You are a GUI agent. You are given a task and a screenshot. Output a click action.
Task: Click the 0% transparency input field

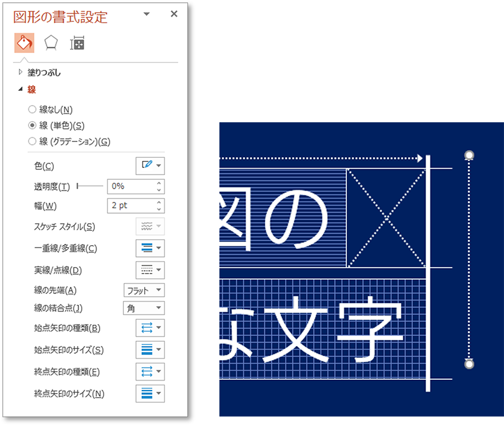[x=131, y=186]
